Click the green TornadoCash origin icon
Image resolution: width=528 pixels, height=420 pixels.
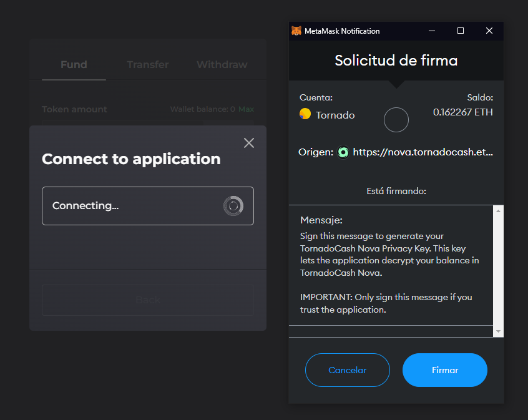(343, 152)
